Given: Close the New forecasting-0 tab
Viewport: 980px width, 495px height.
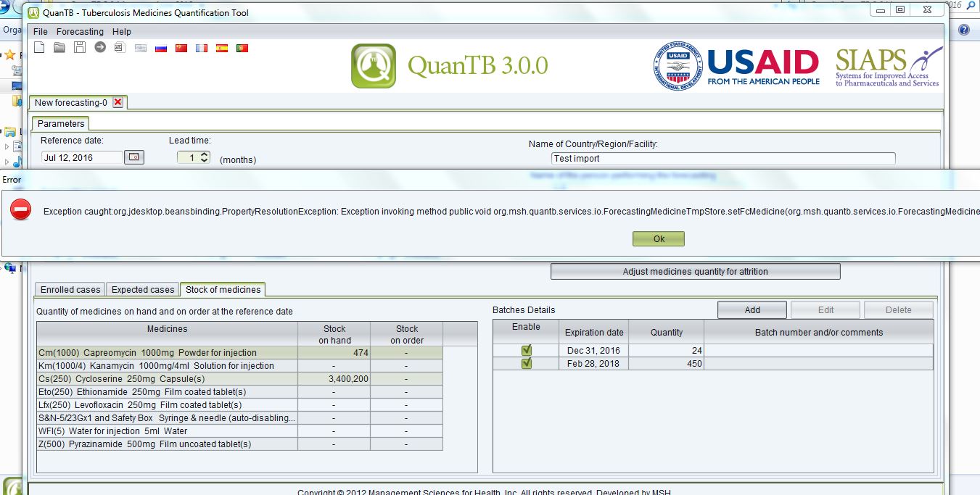Looking at the screenshot, I should pos(118,103).
